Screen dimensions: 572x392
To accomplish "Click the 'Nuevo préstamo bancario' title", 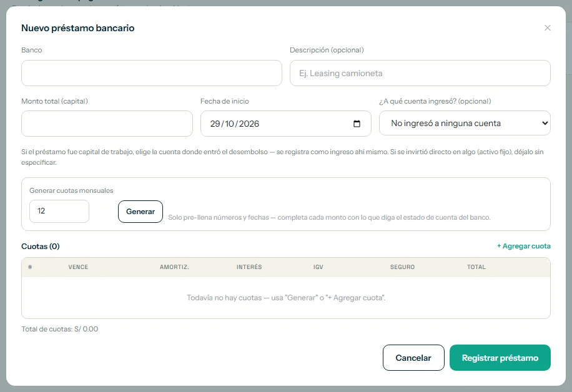I will coord(77,28).
